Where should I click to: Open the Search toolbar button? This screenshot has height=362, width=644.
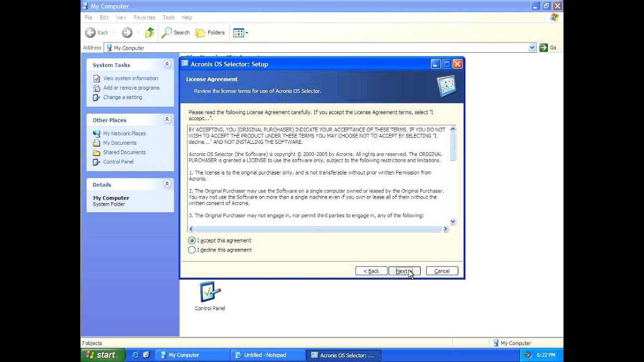point(176,33)
